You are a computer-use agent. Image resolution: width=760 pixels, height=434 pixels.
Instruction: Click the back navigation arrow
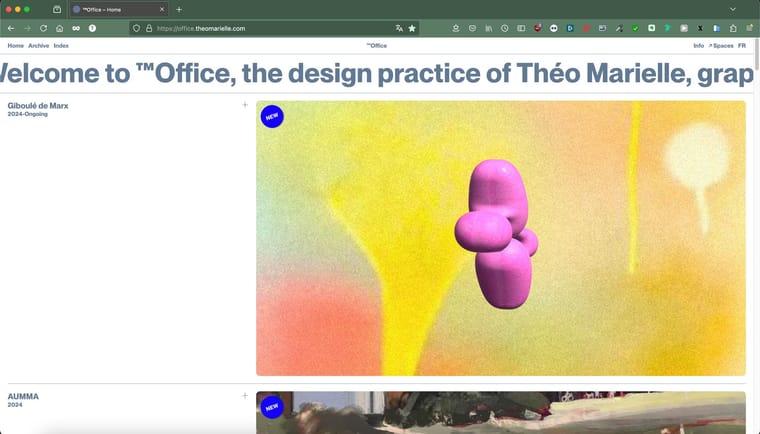[x=11, y=29]
